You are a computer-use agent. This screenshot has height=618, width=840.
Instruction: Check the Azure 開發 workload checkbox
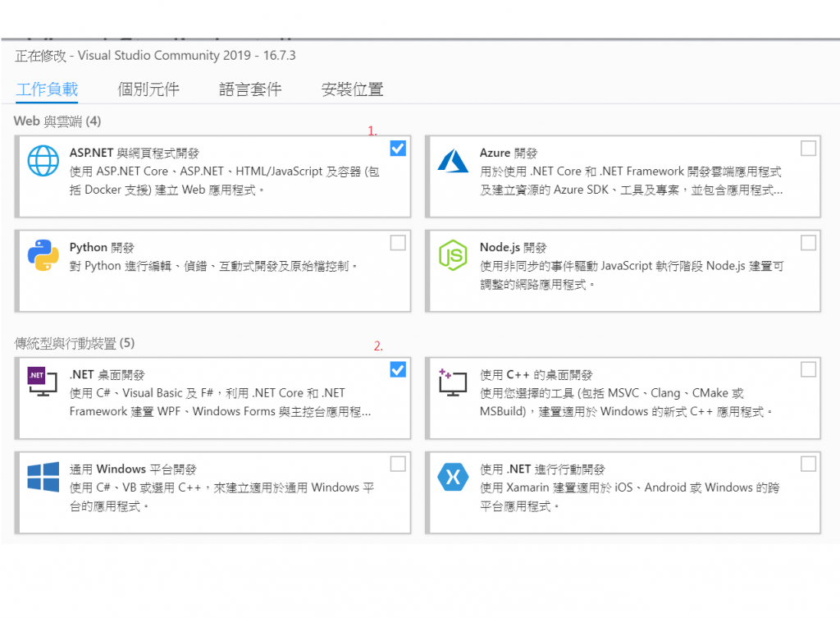(x=808, y=149)
